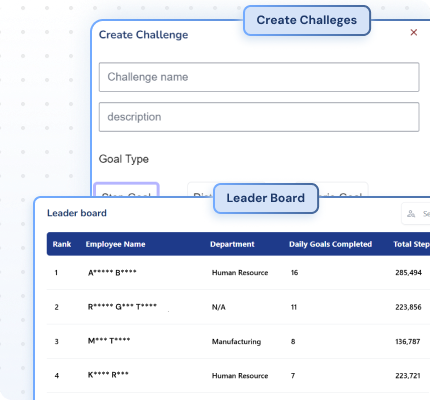Click the Leader Board label badge
The height and width of the screenshot is (400, 430).
(266, 198)
